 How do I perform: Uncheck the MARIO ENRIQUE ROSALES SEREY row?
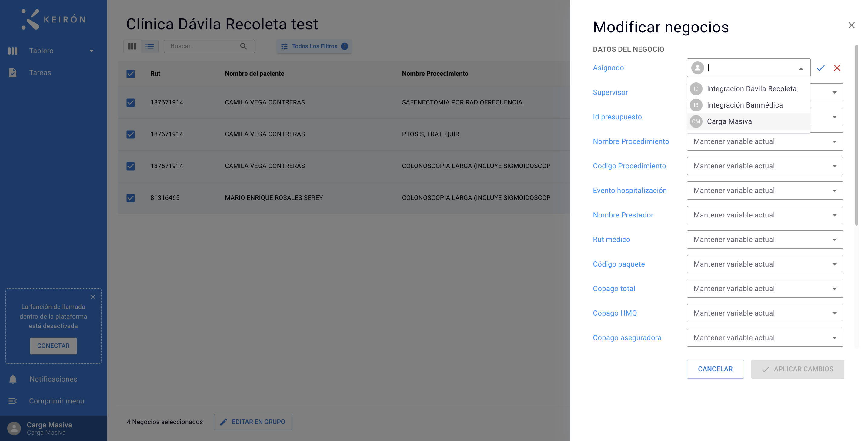130,198
